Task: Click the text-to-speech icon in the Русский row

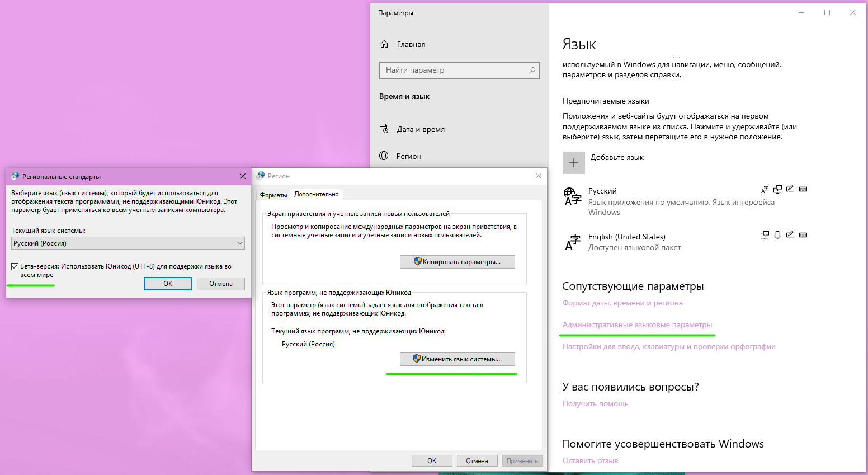Action: tap(777, 189)
